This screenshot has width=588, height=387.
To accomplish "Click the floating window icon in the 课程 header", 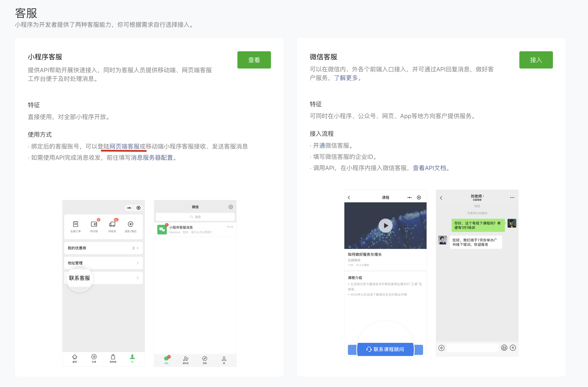I will tap(419, 197).
